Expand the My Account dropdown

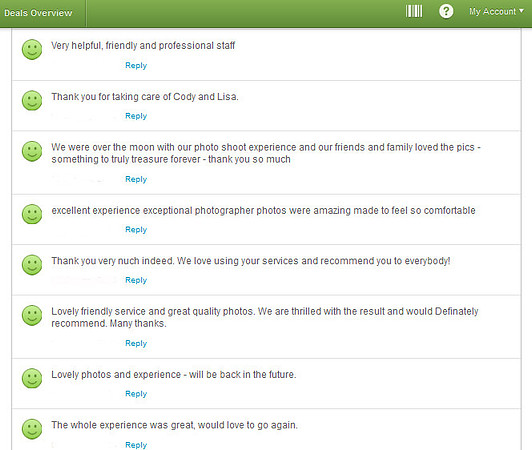coord(496,12)
